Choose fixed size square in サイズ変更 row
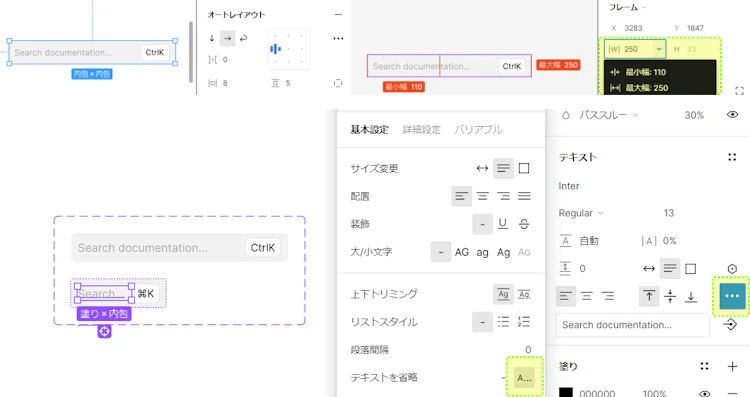This screenshot has height=397, width=750. point(524,168)
